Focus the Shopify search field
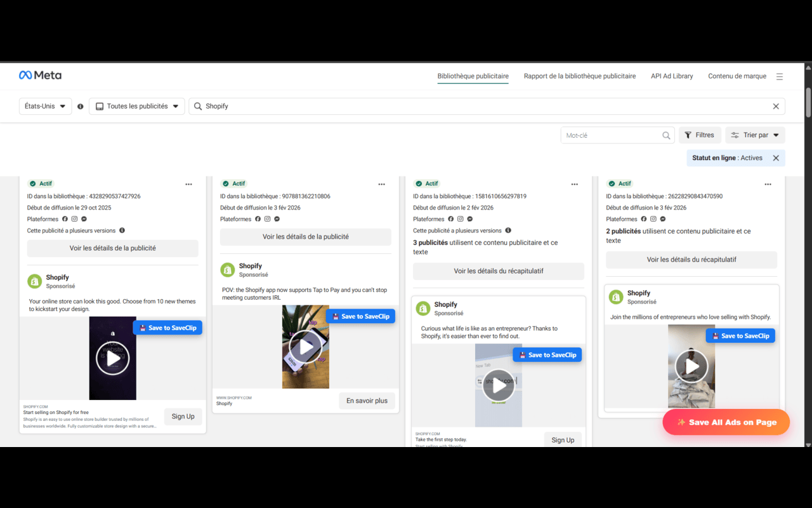Image resolution: width=812 pixels, height=508 pixels. pyautogui.click(x=487, y=107)
